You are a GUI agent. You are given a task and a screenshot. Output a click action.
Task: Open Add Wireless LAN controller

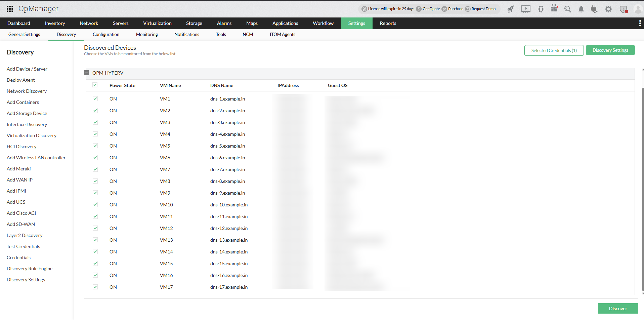[x=36, y=158]
